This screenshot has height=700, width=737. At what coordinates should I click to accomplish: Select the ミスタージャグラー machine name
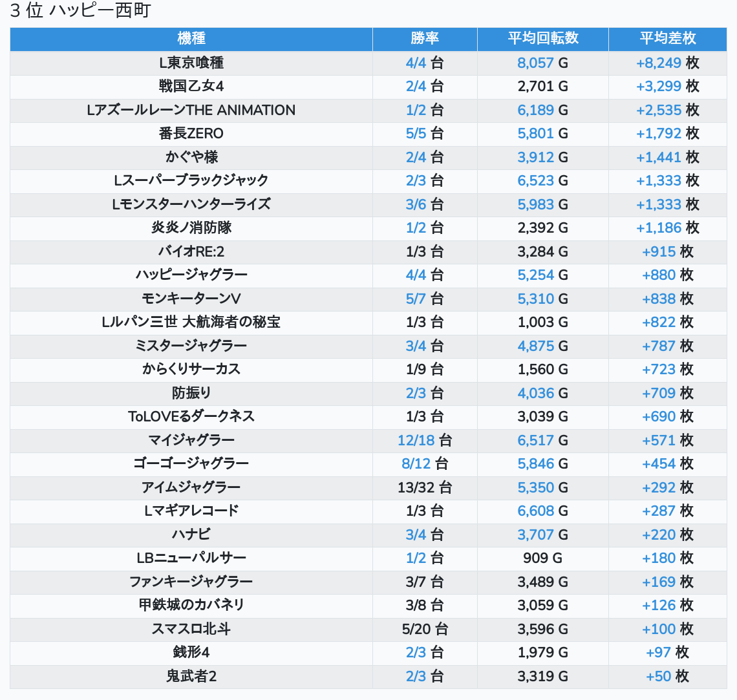pos(191,346)
